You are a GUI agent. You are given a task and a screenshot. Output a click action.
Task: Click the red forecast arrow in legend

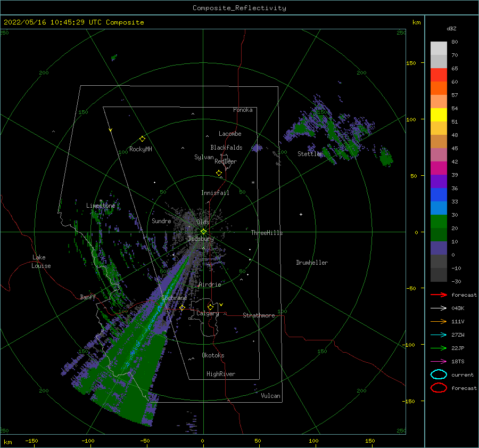point(439,295)
